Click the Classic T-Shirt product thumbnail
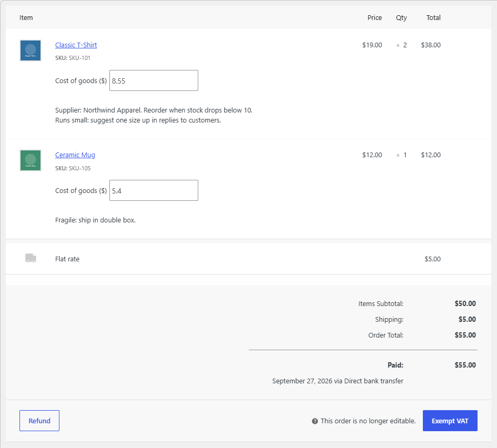497x448 pixels. click(x=31, y=50)
